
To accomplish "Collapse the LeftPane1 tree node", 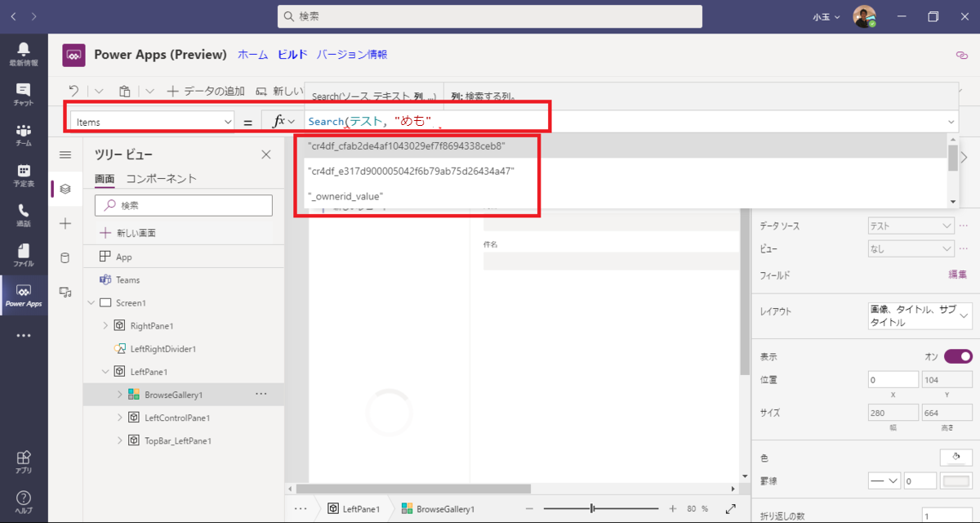I will click(105, 371).
